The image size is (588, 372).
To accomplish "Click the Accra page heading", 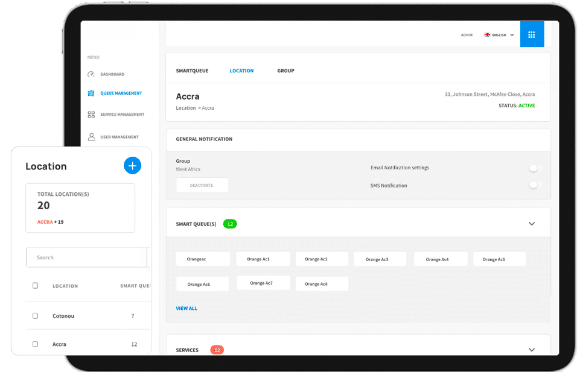I will point(188,96).
